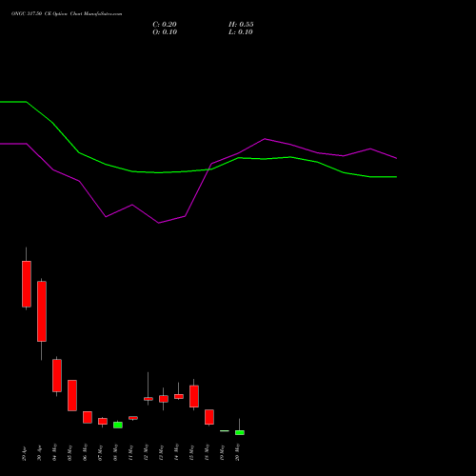Image resolution: width=476 pixels, height=476 pixels.
Task: Click the 12 May date label
Action: coord(147,452)
